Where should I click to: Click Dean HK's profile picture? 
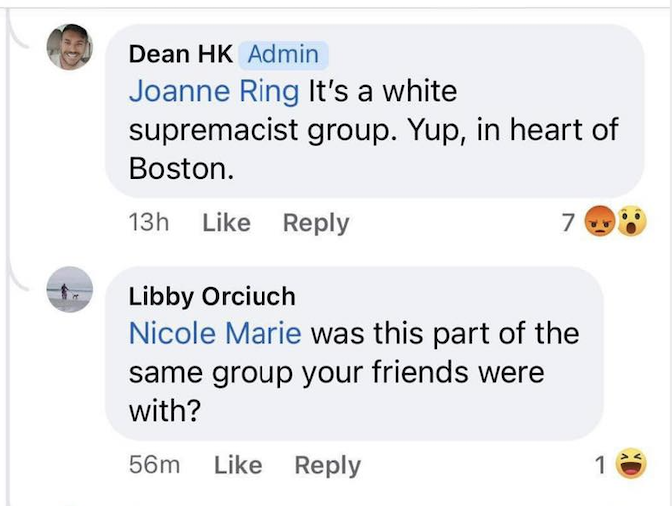[70, 46]
